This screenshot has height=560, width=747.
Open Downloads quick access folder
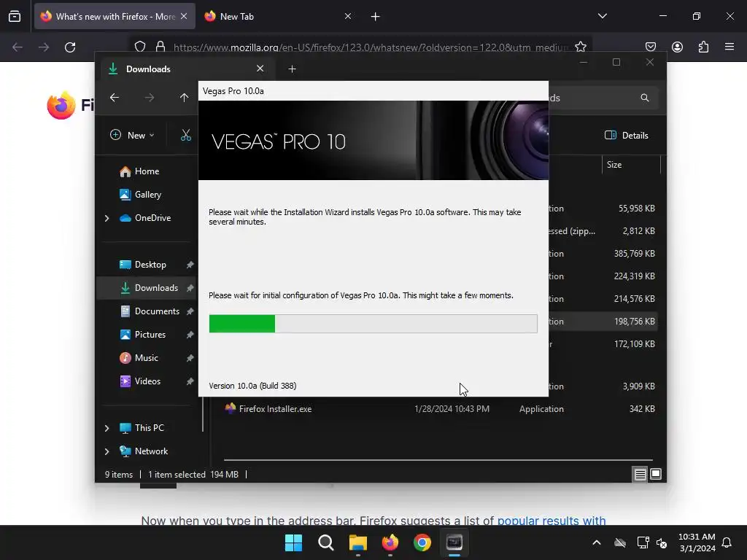[x=146, y=288]
